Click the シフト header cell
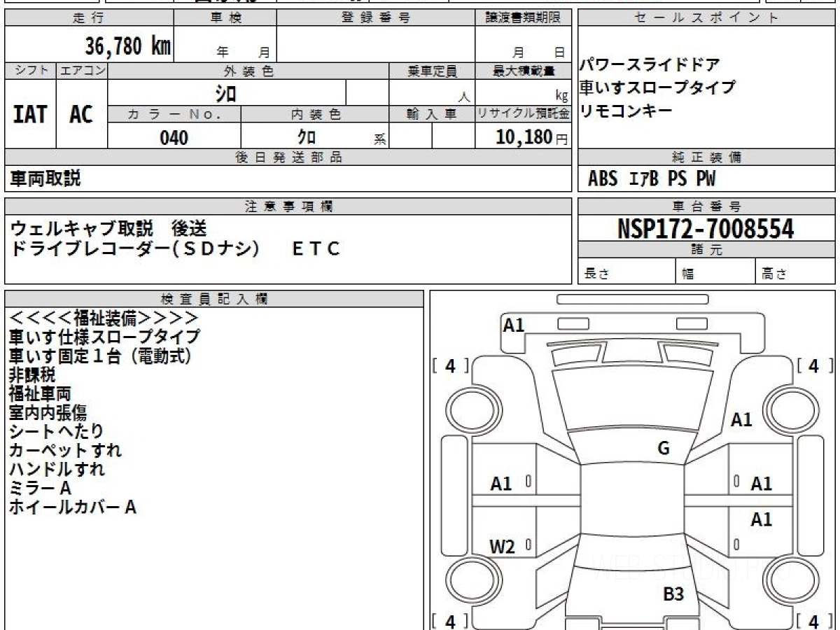Image resolution: width=840 pixels, height=630 pixels. pyautogui.click(x=31, y=71)
